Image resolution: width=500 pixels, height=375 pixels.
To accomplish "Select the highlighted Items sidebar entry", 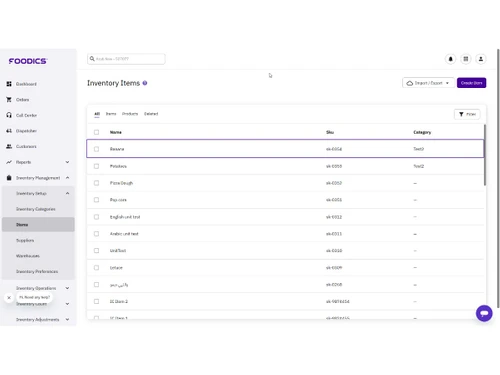I will pyautogui.click(x=38, y=225).
